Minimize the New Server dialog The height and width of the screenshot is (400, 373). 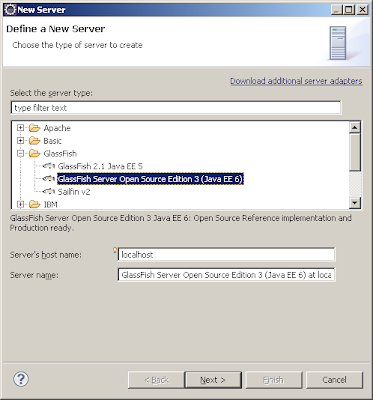coord(337,10)
